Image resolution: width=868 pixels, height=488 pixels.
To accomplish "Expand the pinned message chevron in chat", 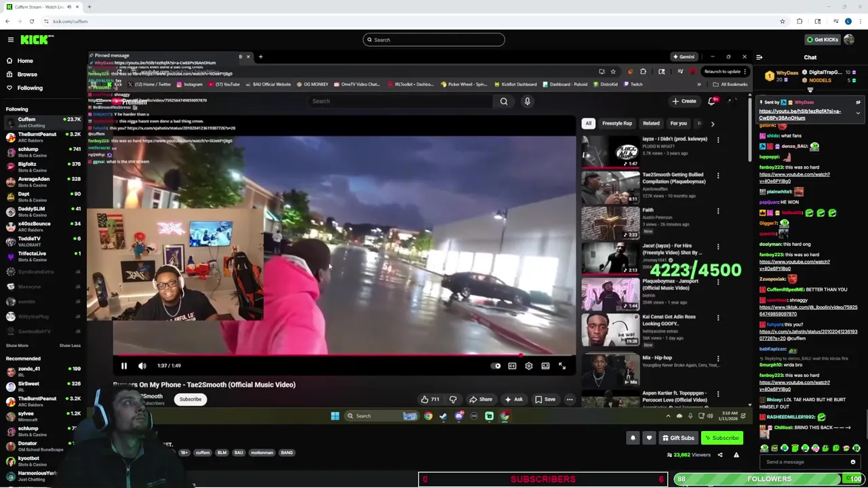I will 858,113.
